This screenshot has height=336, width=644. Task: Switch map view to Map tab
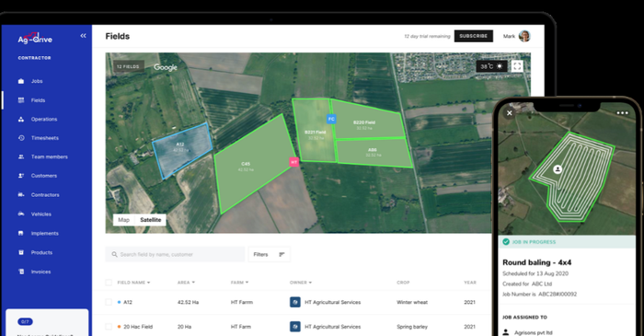tap(124, 220)
